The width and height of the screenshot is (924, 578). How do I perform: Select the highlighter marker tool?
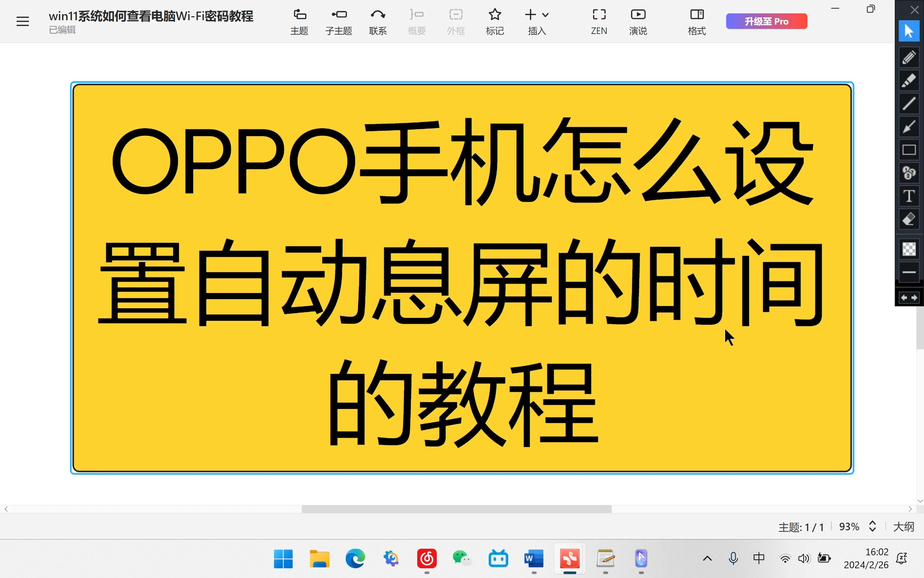click(909, 81)
